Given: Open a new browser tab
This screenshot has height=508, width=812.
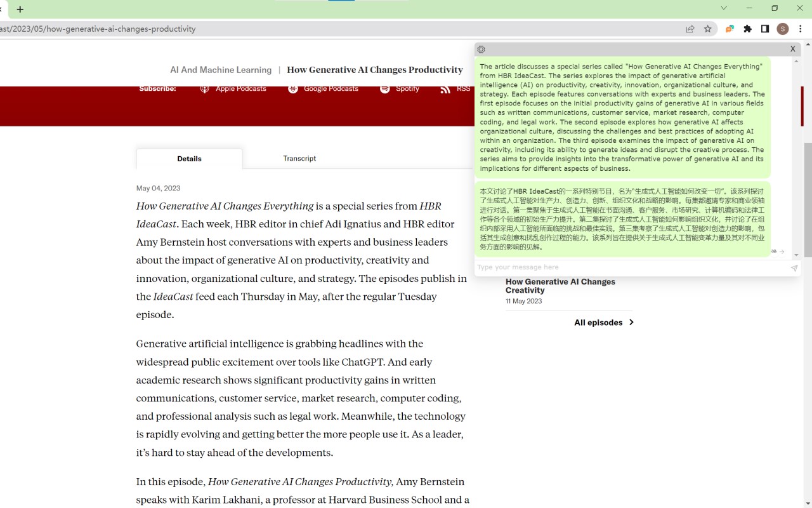Looking at the screenshot, I should coord(20,10).
